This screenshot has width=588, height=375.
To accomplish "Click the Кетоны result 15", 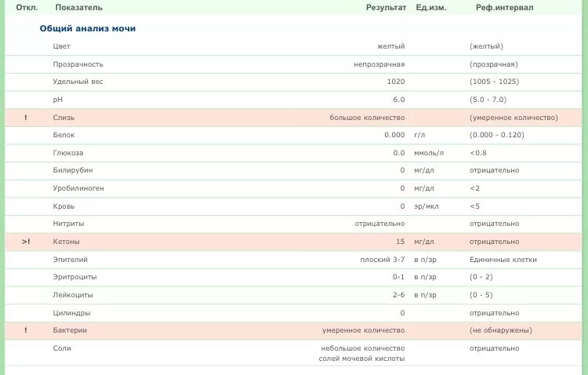I will point(401,242).
